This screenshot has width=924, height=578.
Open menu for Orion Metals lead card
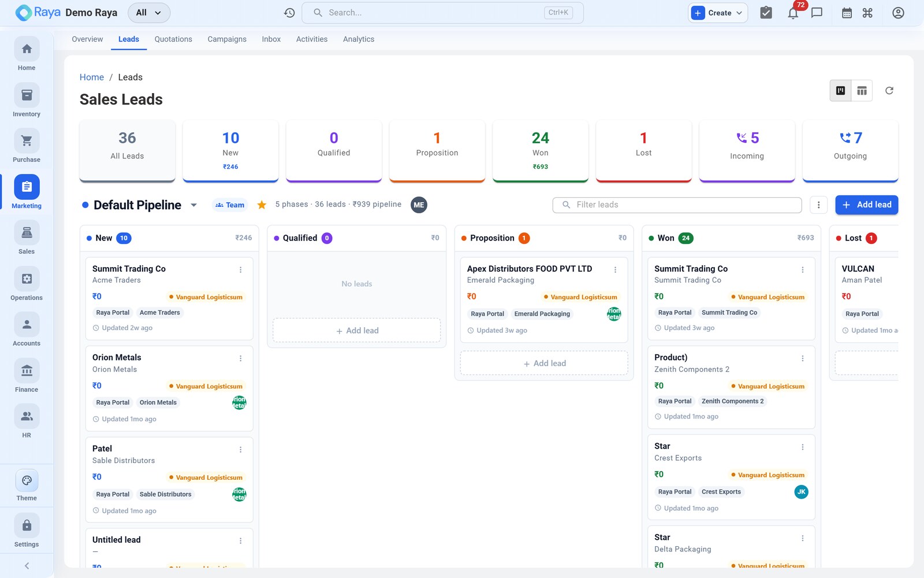click(x=241, y=359)
